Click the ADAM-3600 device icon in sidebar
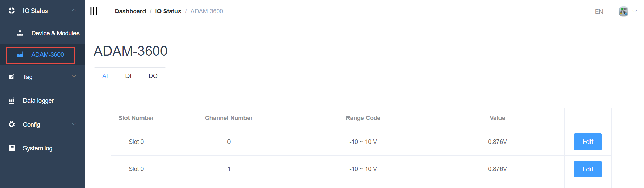The width and height of the screenshot is (644, 188). click(x=20, y=55)
